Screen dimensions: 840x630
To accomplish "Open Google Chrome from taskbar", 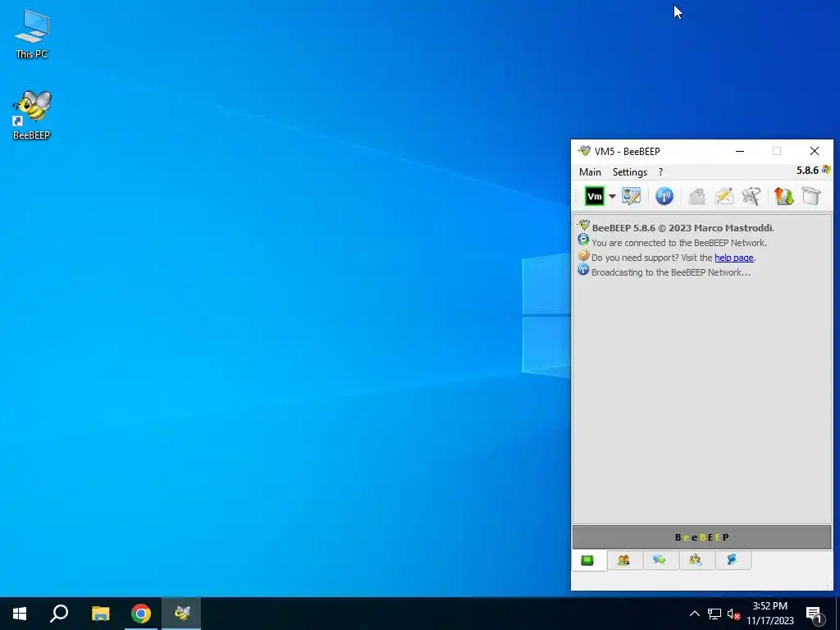I will point(141,614).
